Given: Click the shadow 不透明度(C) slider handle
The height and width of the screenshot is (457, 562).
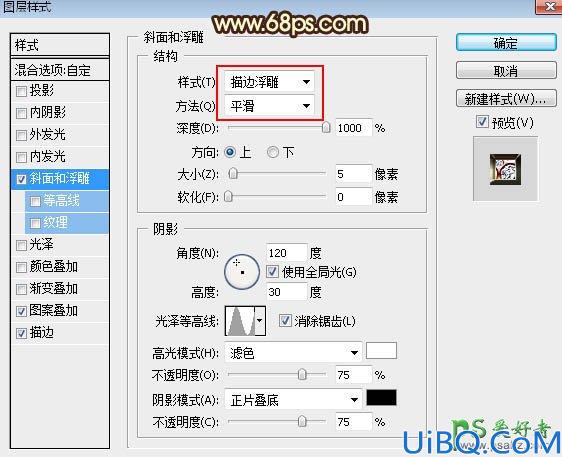Looking at the screenshot, I should click(302, 422).
